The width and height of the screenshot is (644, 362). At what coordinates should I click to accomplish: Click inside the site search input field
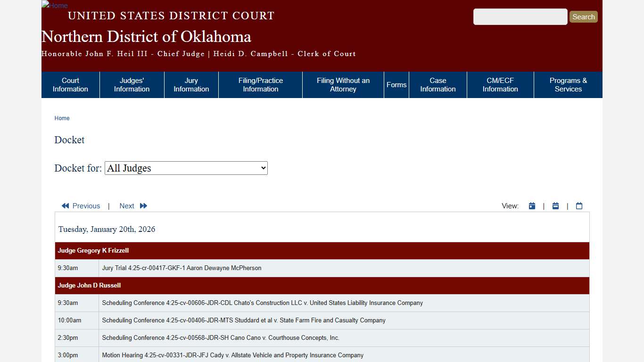[520, 16]
